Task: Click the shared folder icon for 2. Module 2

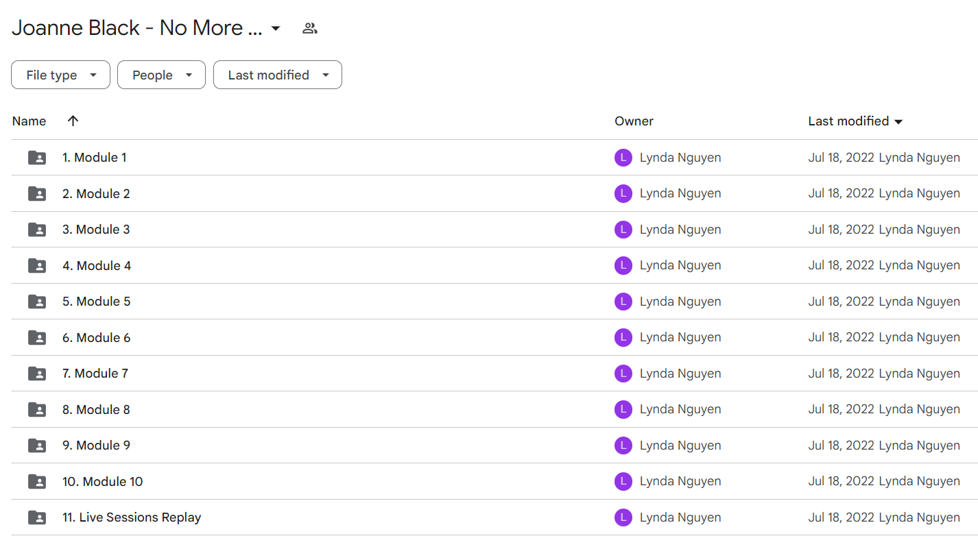Action: coord(37,193)
